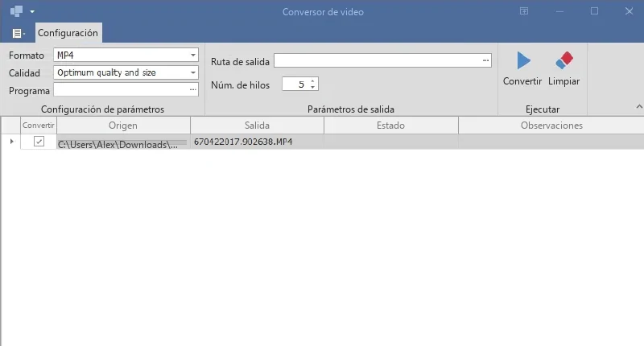Click the Convertir column header
This screenshot has width=644, height=346.
[39, 126]
